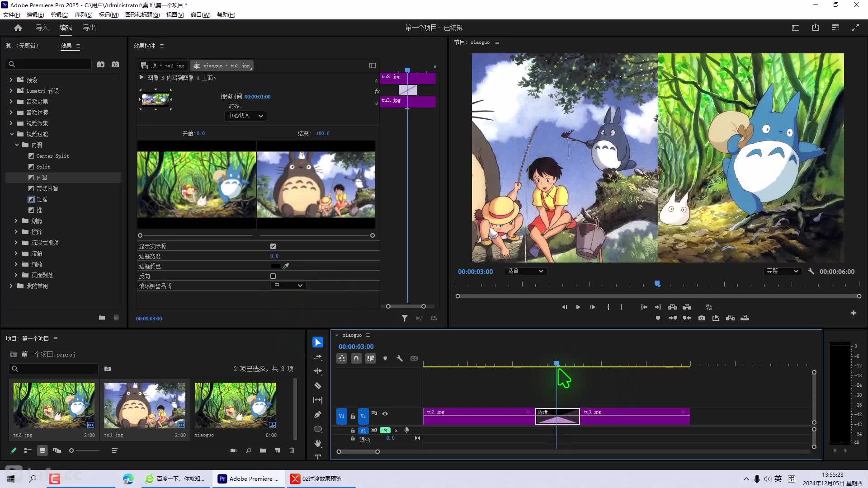Click Mark Out button in program monitor
The height and width of the screenshot is (488, 868).
621,307
